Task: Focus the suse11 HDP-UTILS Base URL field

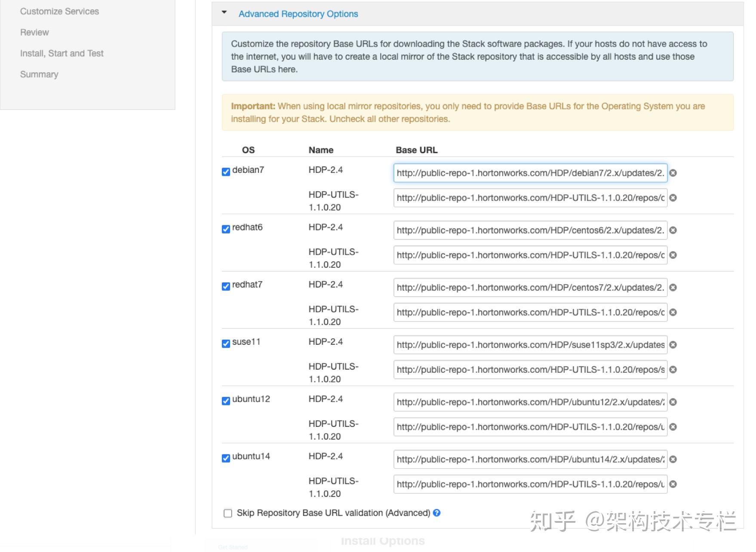Action: (x=530, y=370)
